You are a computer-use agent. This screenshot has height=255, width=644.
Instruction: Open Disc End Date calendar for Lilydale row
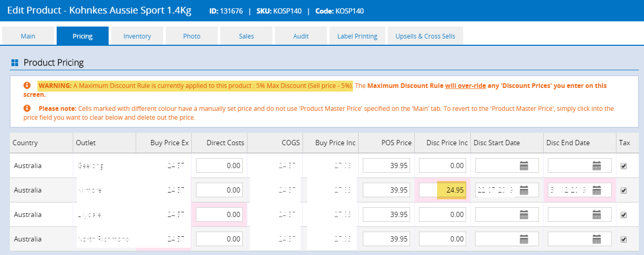coord(597,214)
